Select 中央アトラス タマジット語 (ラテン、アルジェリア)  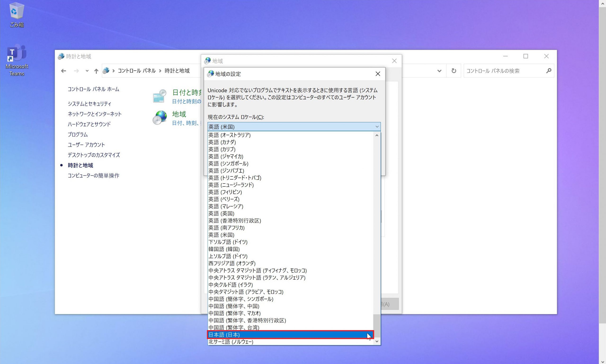click(x=290, y=278)
